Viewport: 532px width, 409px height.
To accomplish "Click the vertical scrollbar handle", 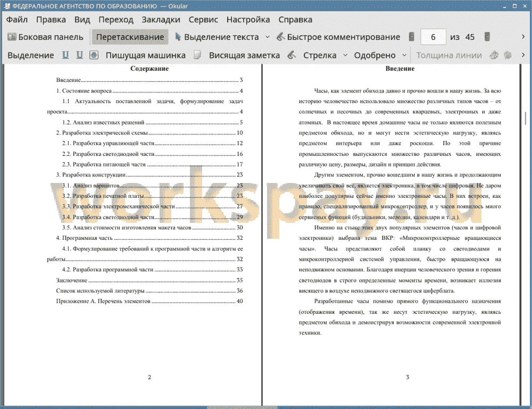I will click(526, 119).
